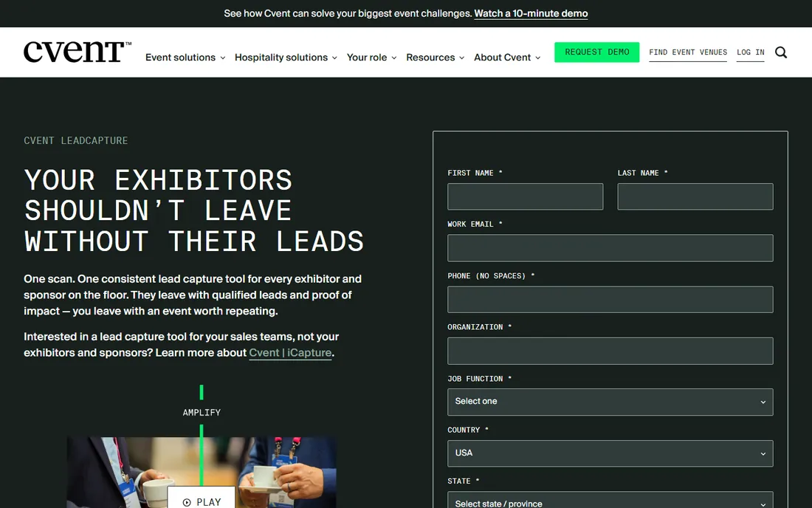This screenshot has width=812, height=508.
Task: Open the Job Function Select one dropdown
Action: (610, 402)
